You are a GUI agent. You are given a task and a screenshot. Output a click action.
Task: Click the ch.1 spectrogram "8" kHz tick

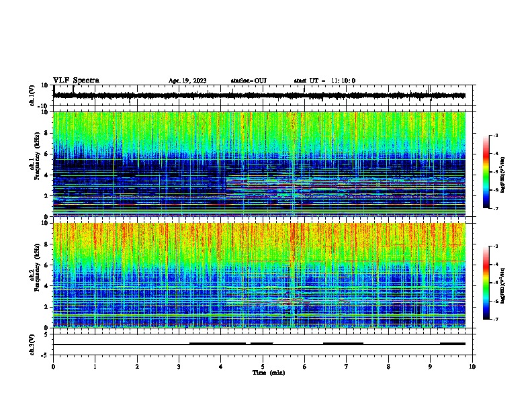click(46, 133)
